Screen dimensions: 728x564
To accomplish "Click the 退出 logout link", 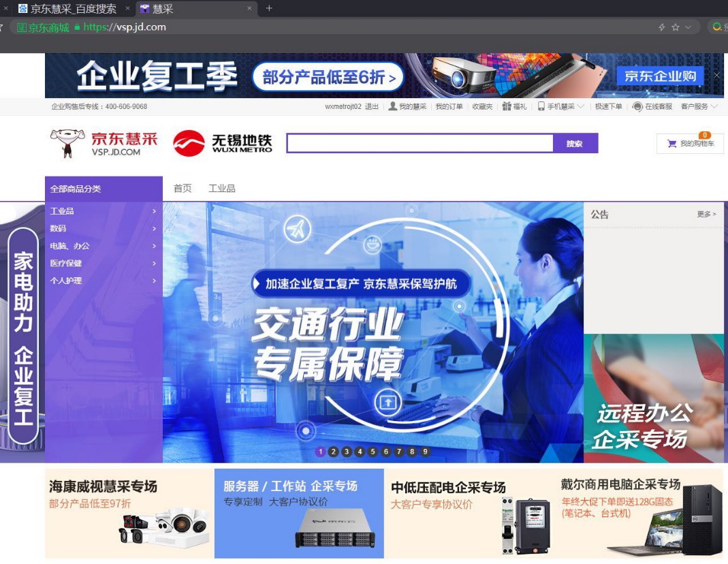I will 371,106.
